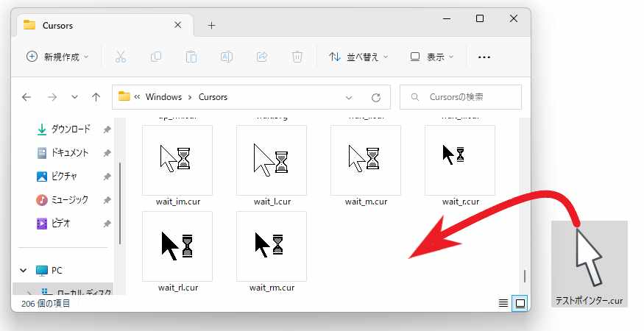The image size is (644, 331).
Task: Click Windows in the address breadcrumb
Action: (163, 97)
